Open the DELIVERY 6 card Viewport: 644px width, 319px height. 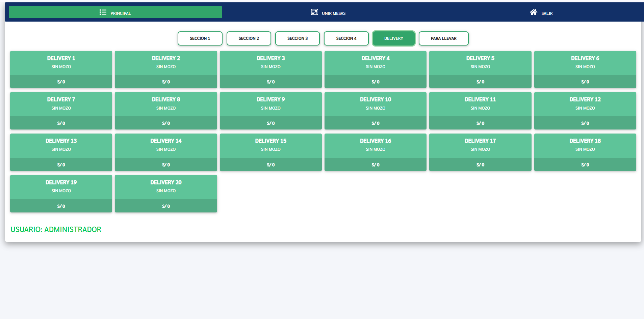click(x=585, y=69)
